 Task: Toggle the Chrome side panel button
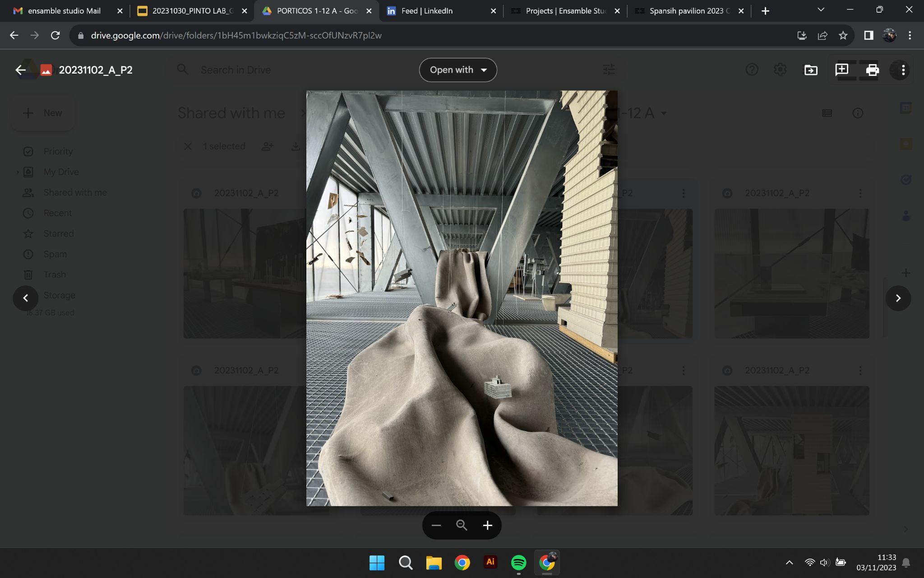pyautogui.click(x=869, y=35)
